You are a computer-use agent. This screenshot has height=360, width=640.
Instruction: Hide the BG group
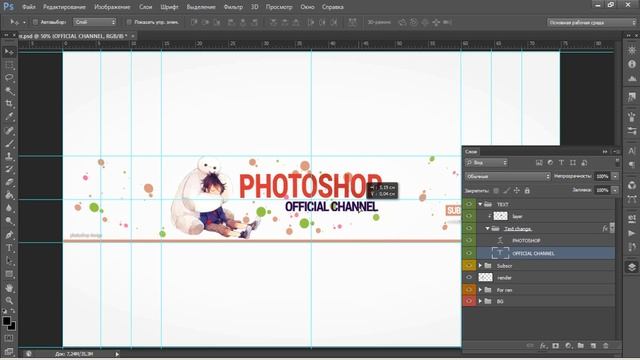(469, 301)
